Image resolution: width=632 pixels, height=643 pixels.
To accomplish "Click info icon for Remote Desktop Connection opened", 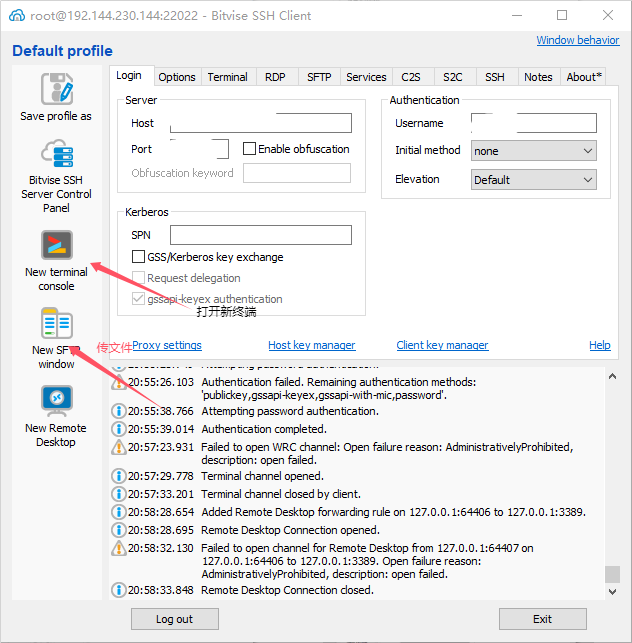I will click(119, 530).
